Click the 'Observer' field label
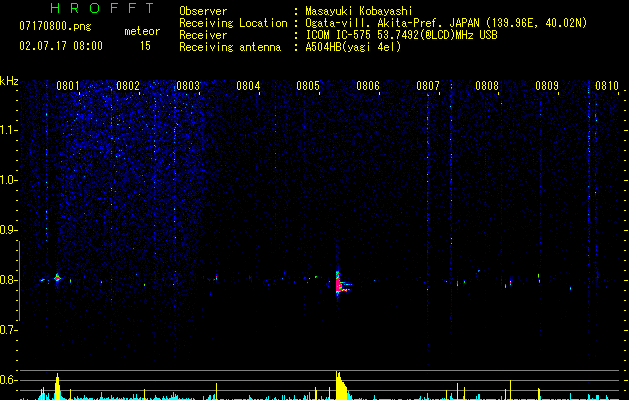 pos(203,11)
